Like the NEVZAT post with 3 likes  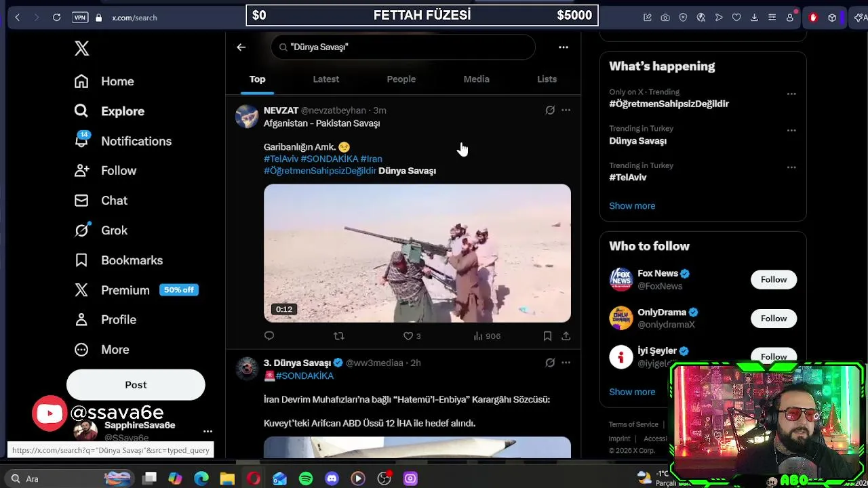pos(412,336)
